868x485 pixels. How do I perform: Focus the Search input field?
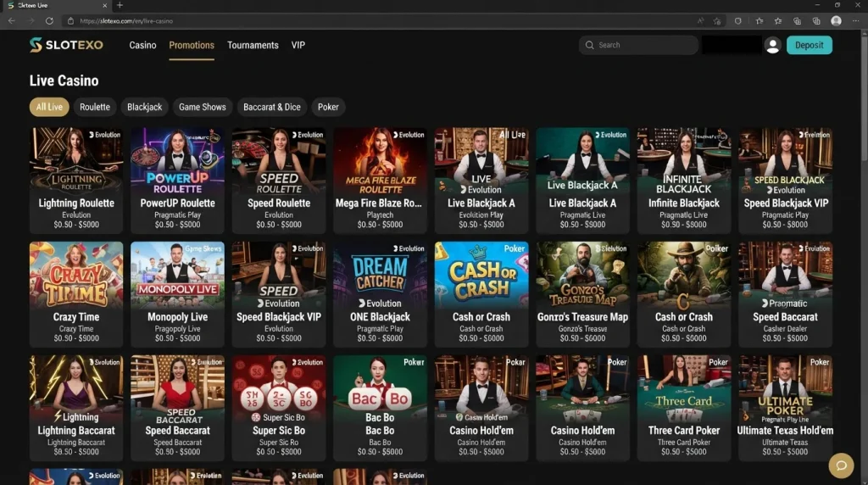[x=638, y=46]
